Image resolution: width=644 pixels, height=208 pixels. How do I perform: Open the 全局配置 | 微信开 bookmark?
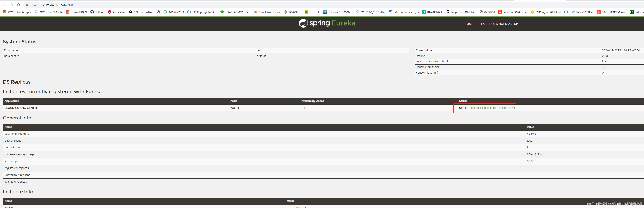coord(234,12)
